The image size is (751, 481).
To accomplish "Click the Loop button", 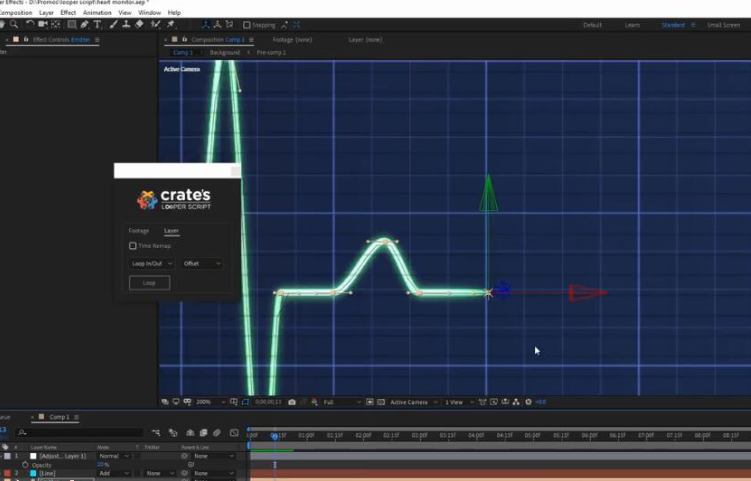I will coord(150,283).
